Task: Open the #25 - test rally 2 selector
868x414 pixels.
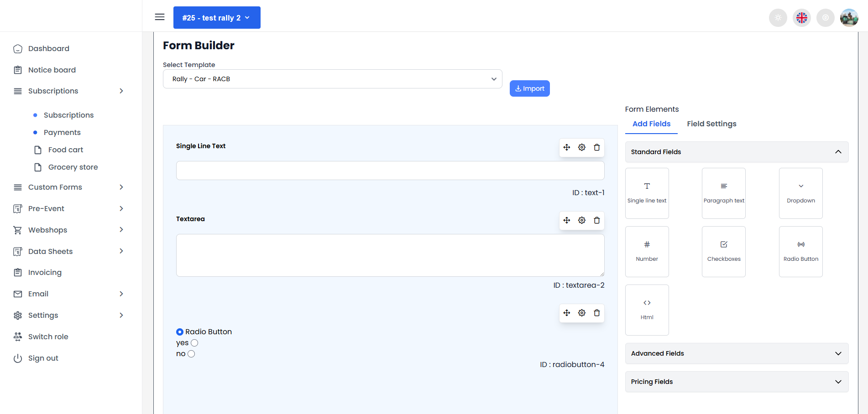Action: [x=217, y=18]
